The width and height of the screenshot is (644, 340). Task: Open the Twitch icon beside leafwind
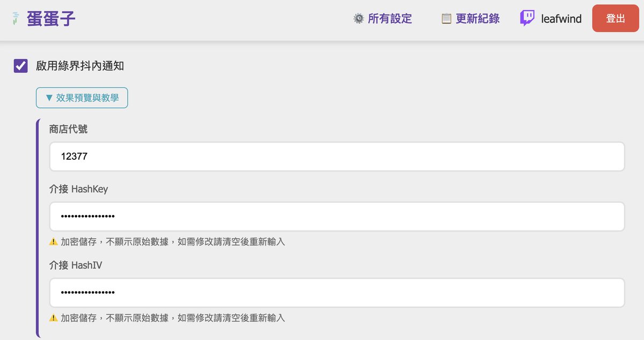(526, 18)
